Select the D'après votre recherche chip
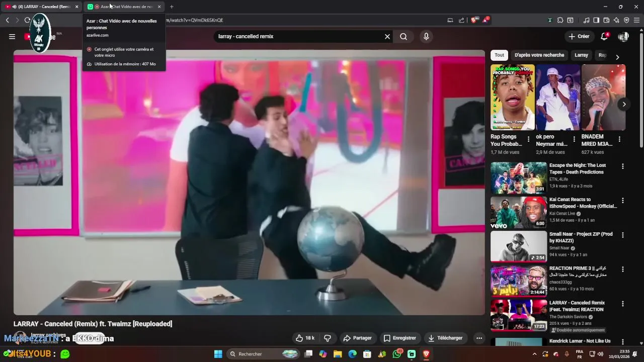 tap(539, 55)
